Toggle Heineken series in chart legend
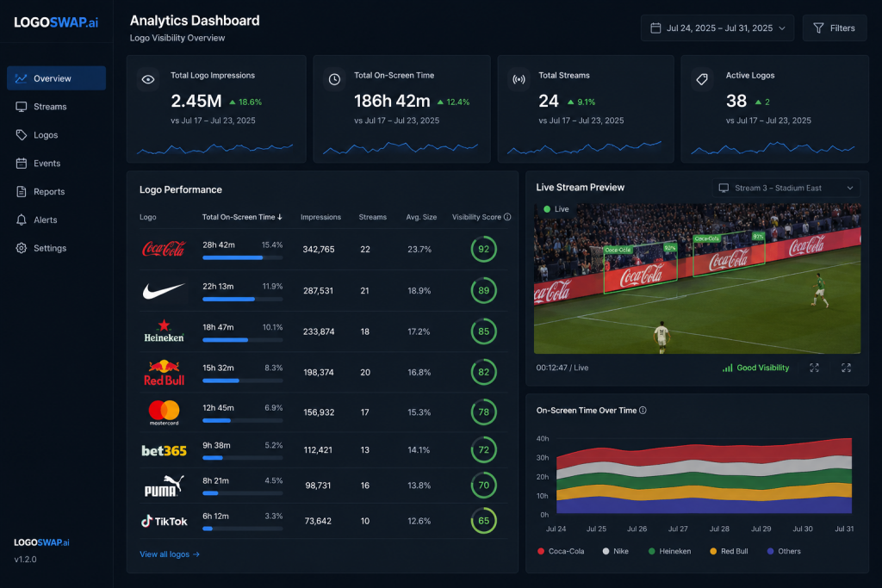 point(669,552)
